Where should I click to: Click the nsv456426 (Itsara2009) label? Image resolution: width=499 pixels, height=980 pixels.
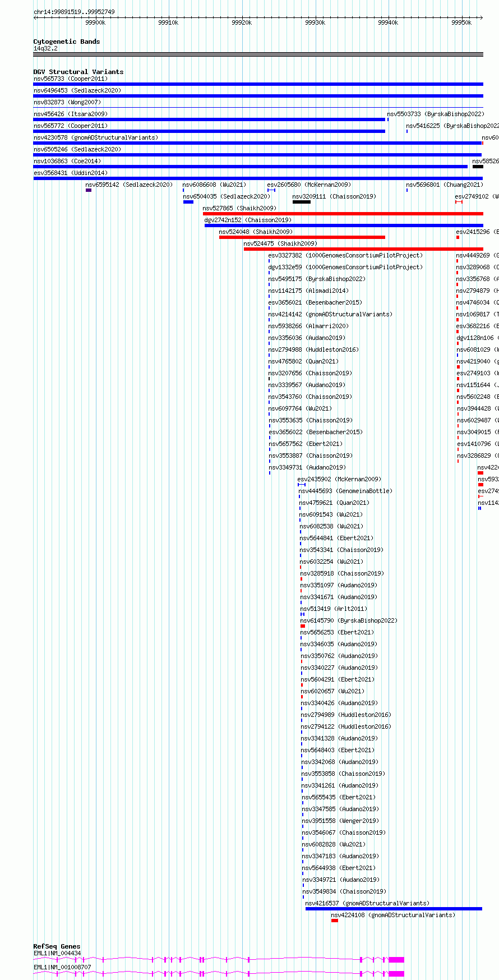[x=70, y=114]
